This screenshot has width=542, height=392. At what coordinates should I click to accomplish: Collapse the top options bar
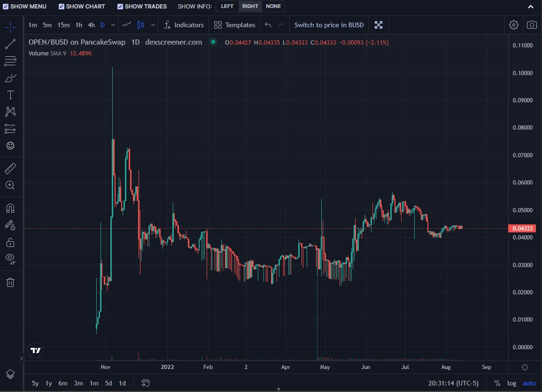pyautogui.click(x=531, y=7)
